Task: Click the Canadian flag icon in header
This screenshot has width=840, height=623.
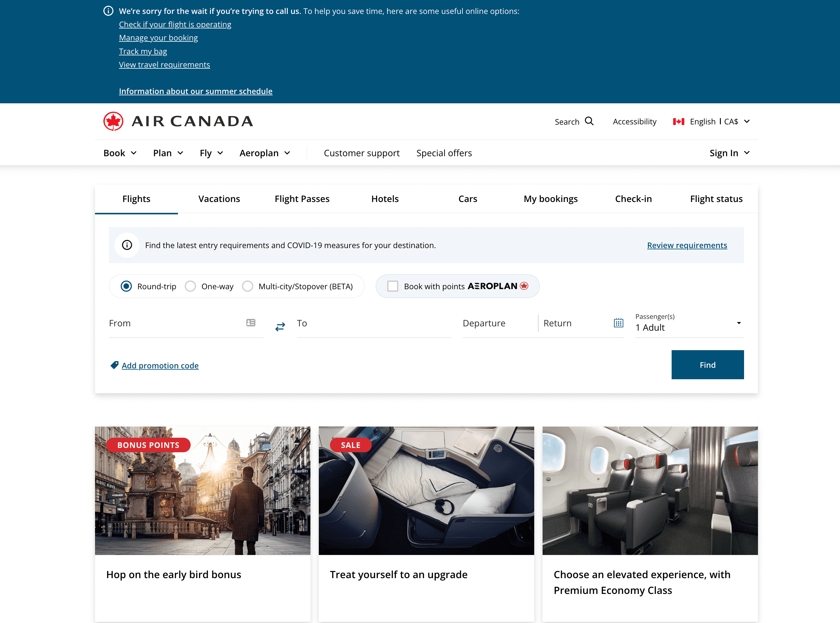Action: pos(678,121)
